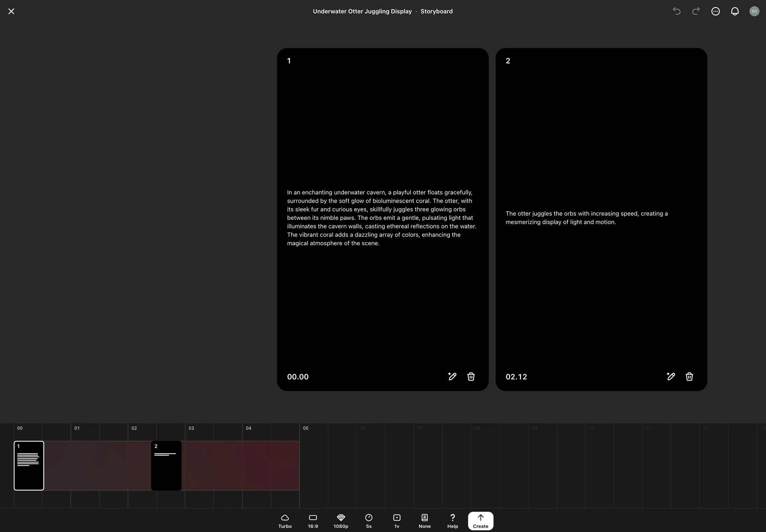Click the 03 marker on the timeline ruler

191,428
